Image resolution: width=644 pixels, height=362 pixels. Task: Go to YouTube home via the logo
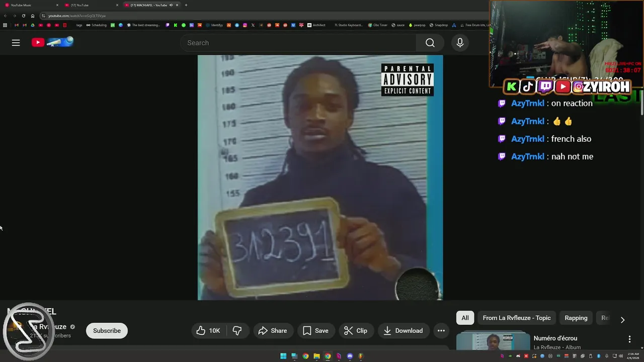click(53, 42)
